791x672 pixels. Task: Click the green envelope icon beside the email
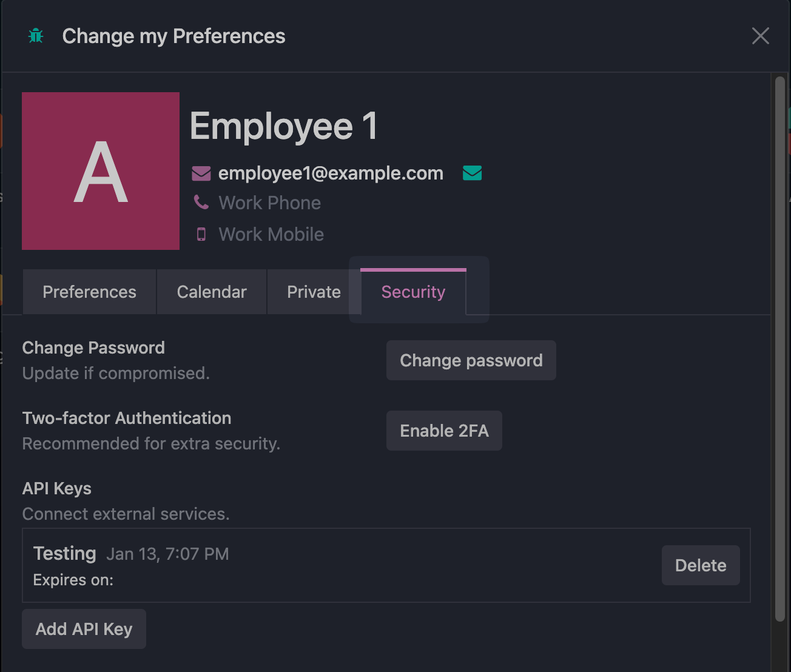point(472,173)
